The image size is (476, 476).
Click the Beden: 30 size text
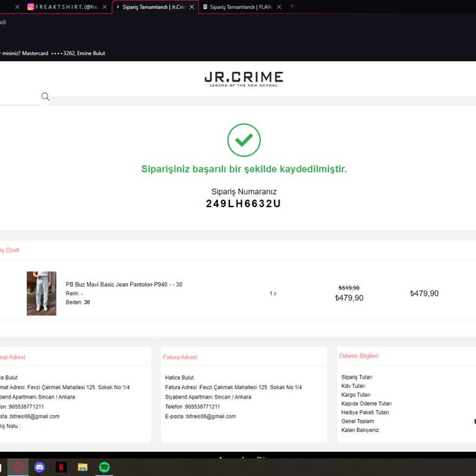point(77,302)
